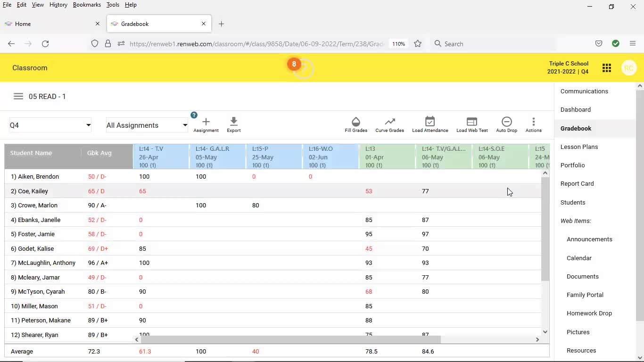Click the 110% zoom level indicator

coord(399,44)
